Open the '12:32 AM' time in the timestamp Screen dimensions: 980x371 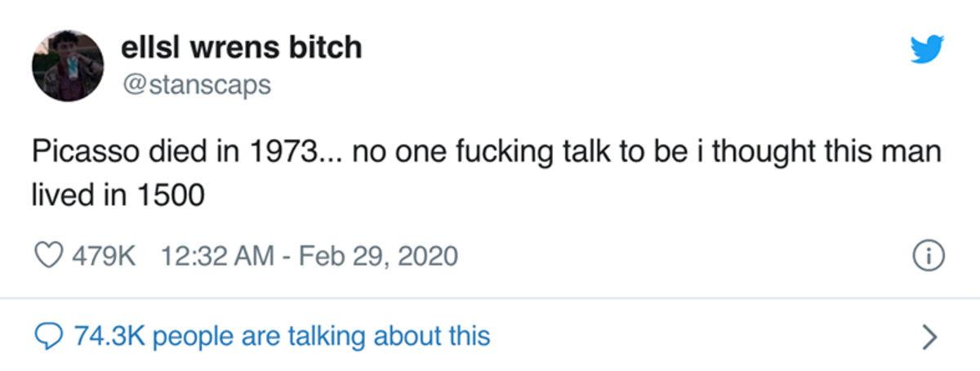coord(218,257)
